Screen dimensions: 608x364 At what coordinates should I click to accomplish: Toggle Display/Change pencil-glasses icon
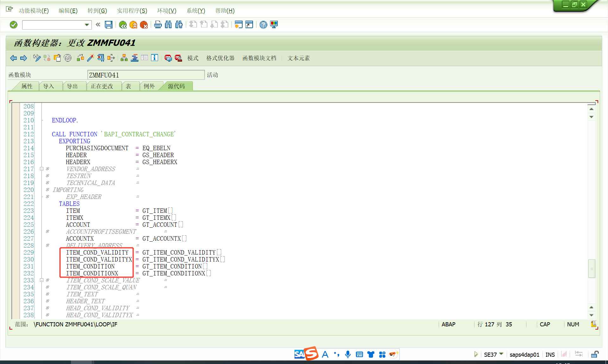(x=37, y=58)
